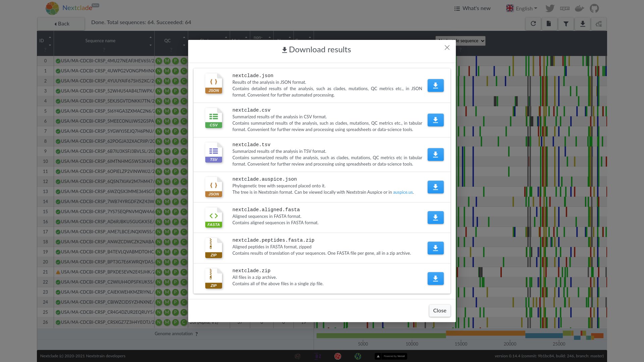The image size is (644, 362).
Task: Dismiss dialog with the X button
Action: pos(447,48)
